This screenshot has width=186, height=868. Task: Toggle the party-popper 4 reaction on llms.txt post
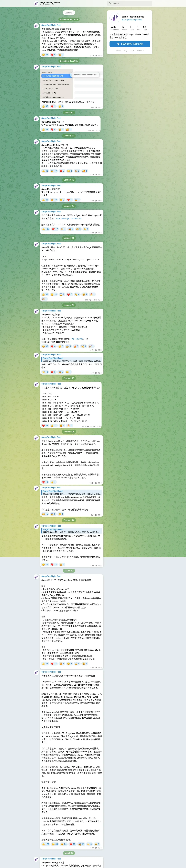coord(63,229)
